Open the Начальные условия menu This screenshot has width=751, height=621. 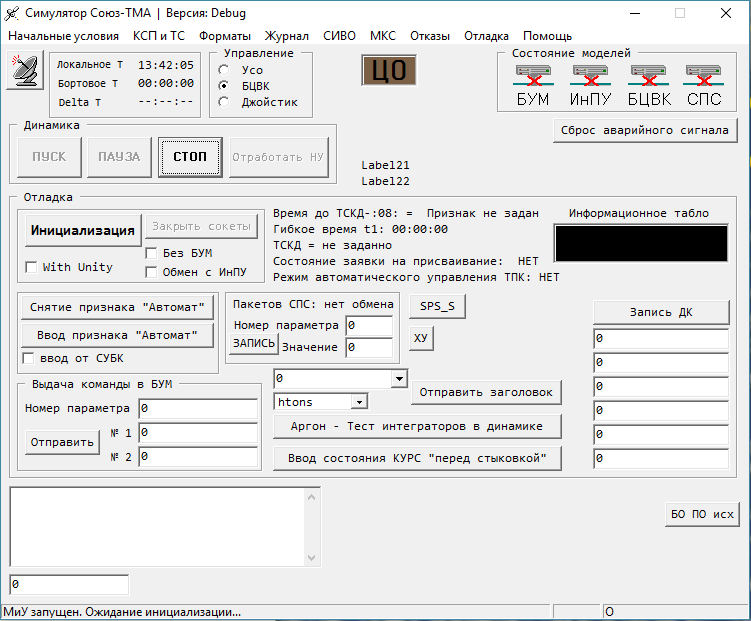pyautogui.click(x=63, y=36)
